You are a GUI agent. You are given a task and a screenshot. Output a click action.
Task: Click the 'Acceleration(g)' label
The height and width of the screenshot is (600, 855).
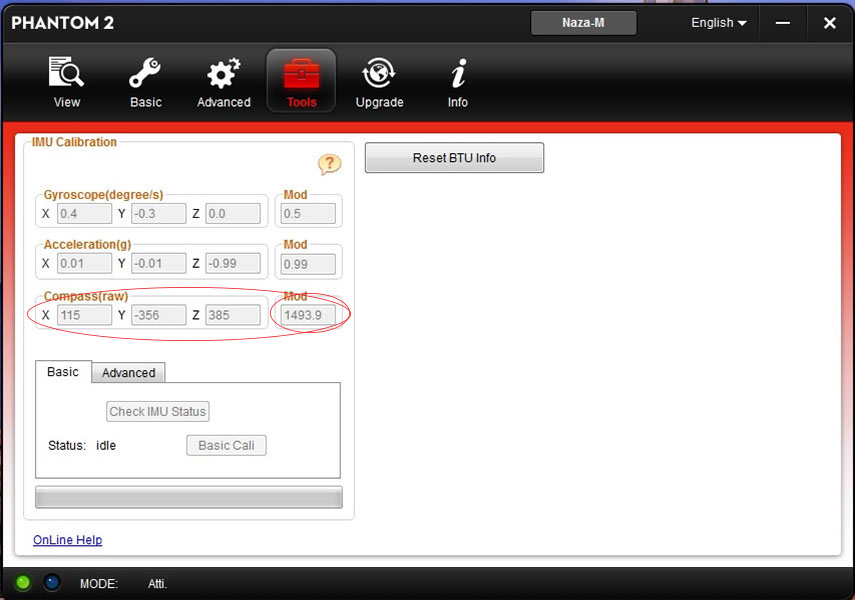point(87,244)
